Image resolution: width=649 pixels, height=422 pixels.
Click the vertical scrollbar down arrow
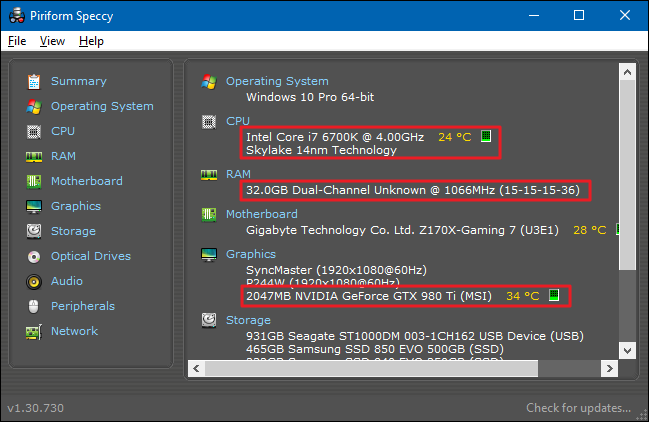click(x=627, y=351)
